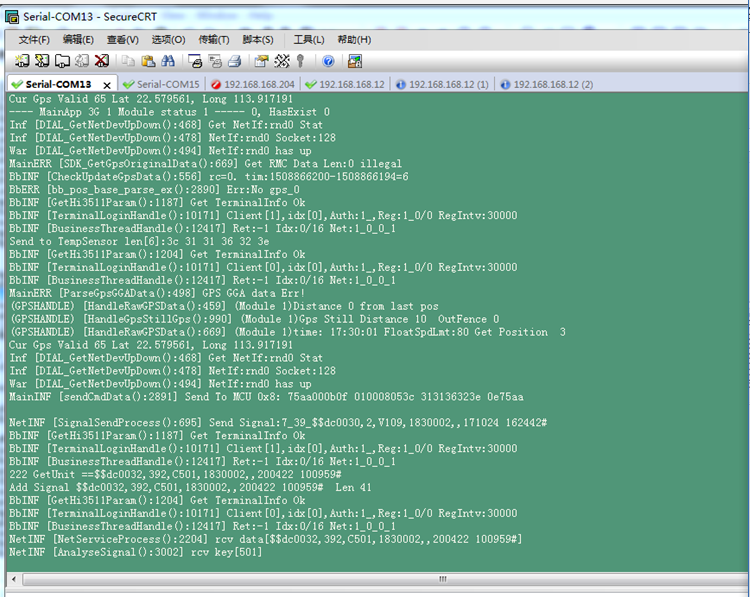Click the greyed Reconnect icon
750x597 pixels.
(82, 61)
